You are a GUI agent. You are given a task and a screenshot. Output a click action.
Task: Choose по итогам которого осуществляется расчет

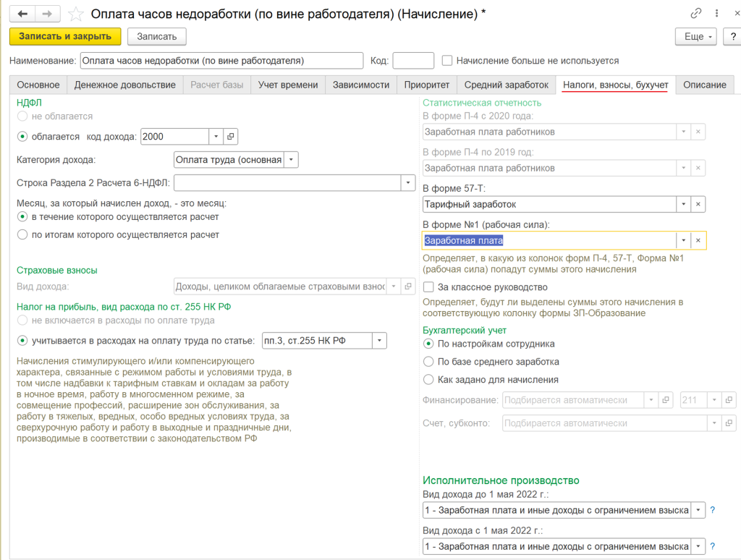[22, 235]
